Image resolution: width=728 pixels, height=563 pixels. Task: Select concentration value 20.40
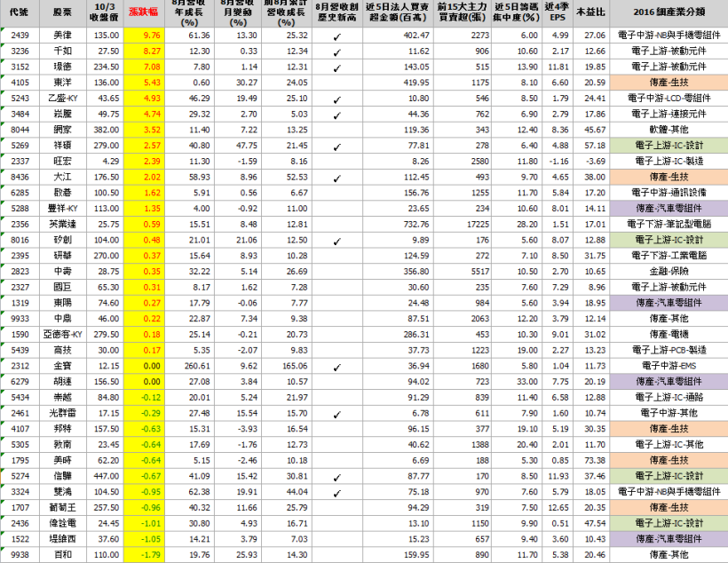pos(527,445)
